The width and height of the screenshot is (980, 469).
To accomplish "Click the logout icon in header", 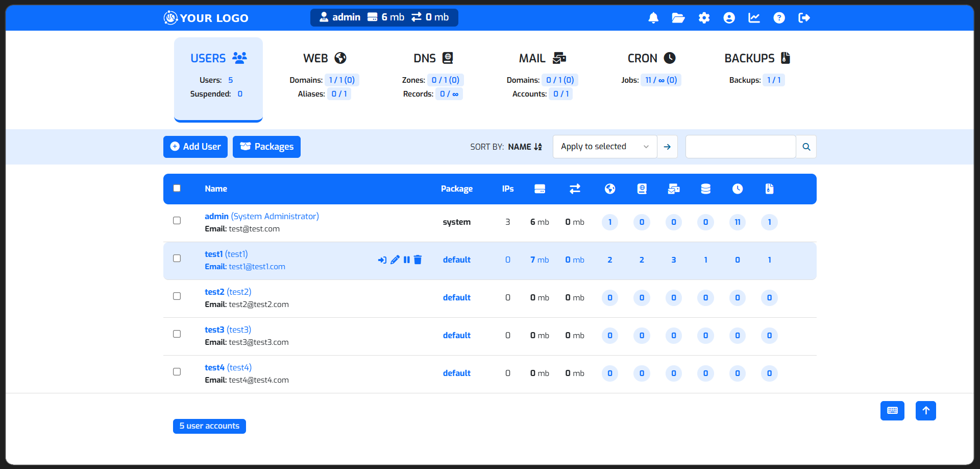I will [804, 18].
